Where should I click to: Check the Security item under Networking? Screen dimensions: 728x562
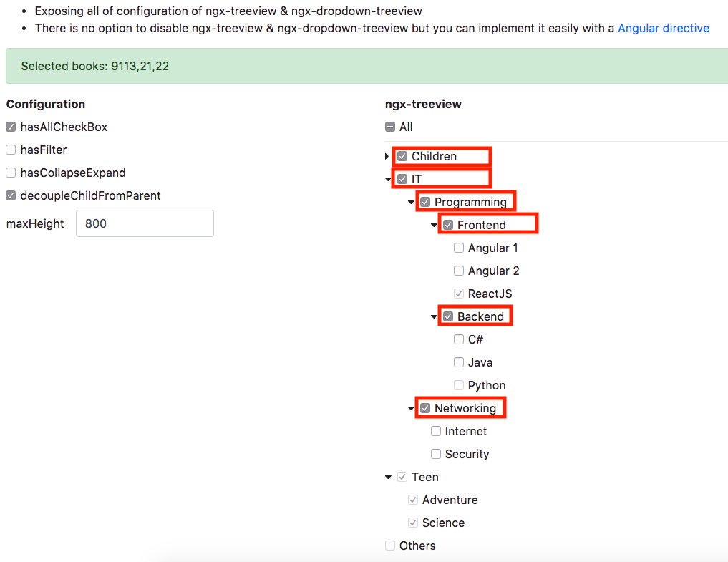435,453
